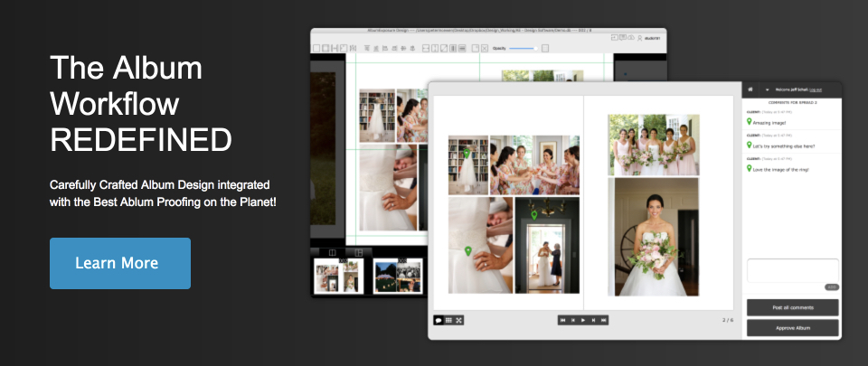Image resolution: width=868 pixels, height=366 pixels.
Task: Open the bridesmaids group photo on right page
Action: tap(654, 145)
